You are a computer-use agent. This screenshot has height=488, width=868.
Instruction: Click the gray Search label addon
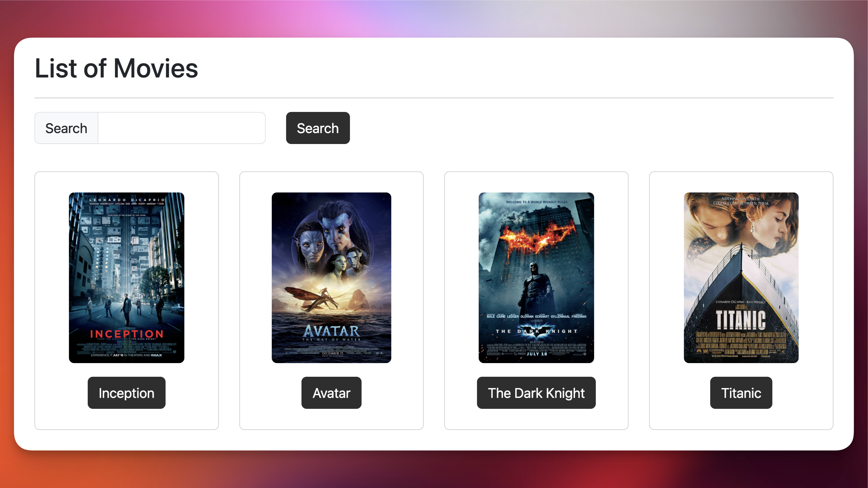tap(66, 128)
